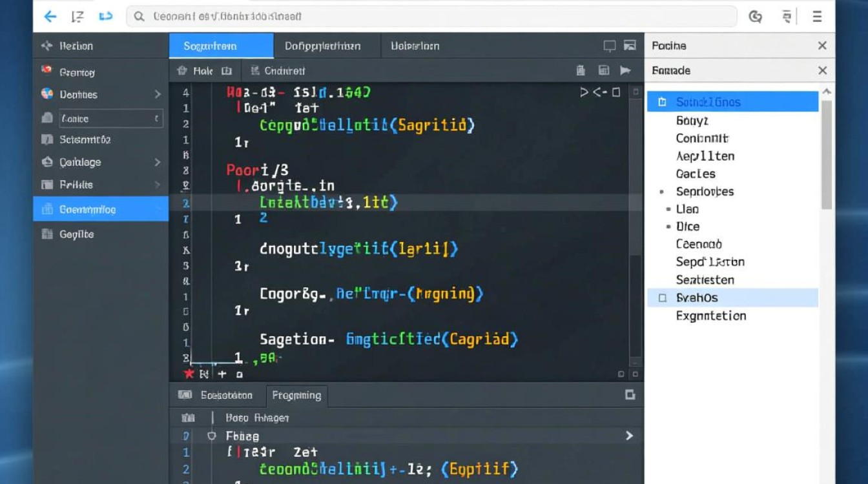Image resolution: width=868 pixels, height=484 pixels.
Task: Click the Boeo Fhhager label in bottom panel
Action: click(x=257, y=418)
